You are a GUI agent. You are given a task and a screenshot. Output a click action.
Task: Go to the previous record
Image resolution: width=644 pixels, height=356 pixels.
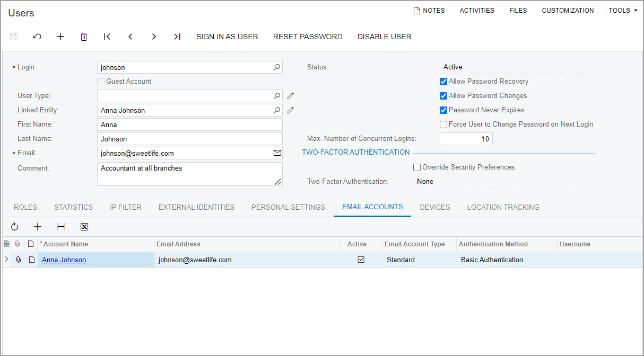130,37
